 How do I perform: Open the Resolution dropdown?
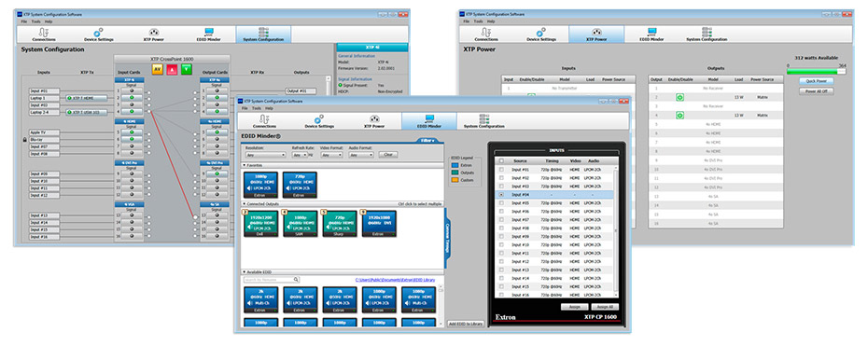pos(265,155)
